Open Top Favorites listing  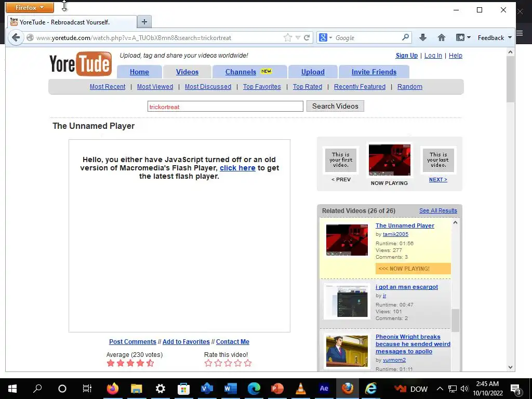tap(262, 87)
